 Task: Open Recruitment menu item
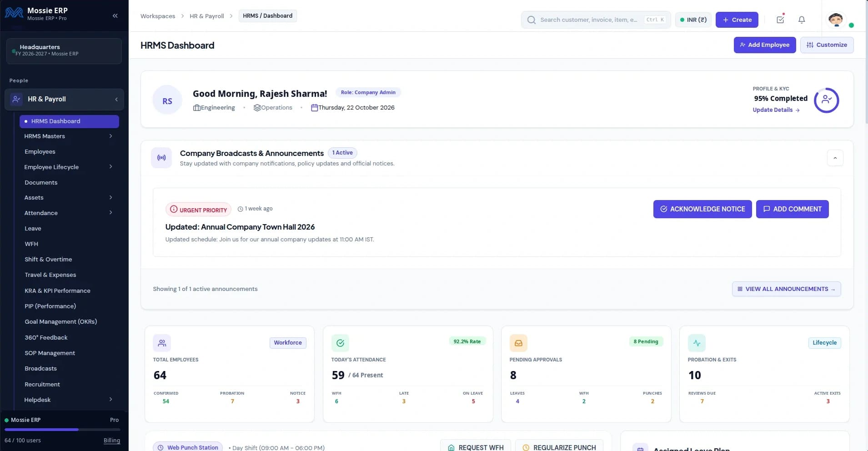tap(42, 384)
